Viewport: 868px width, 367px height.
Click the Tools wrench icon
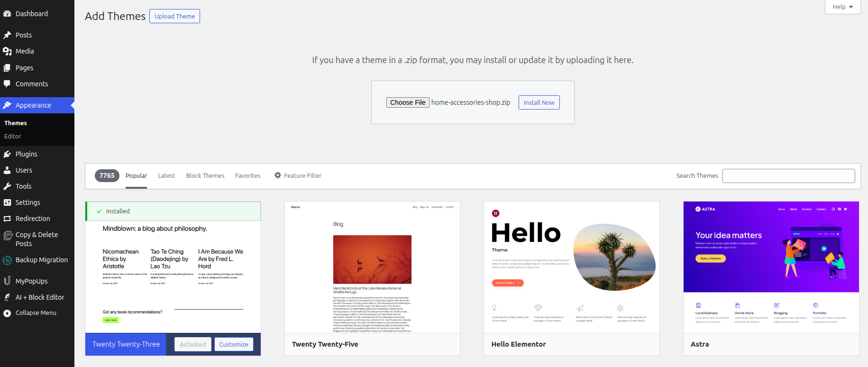click(7, 186)
